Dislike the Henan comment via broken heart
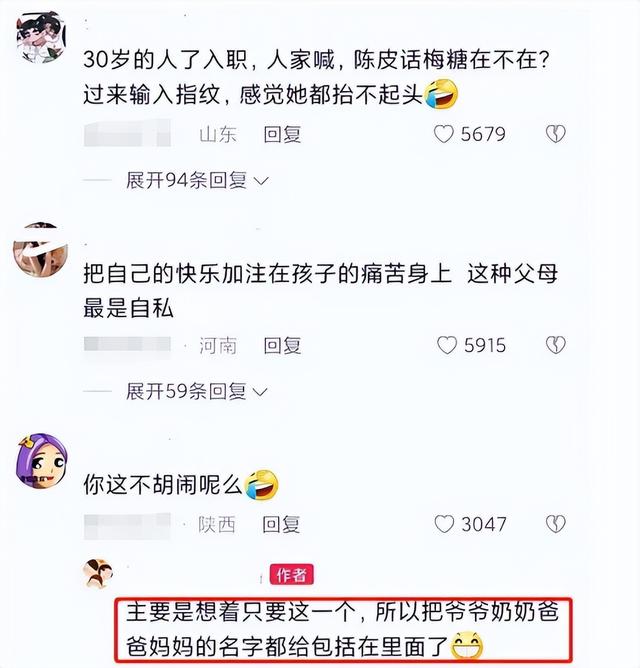The image size is (640, 668). pyautogui.click(x=556, y=345)
